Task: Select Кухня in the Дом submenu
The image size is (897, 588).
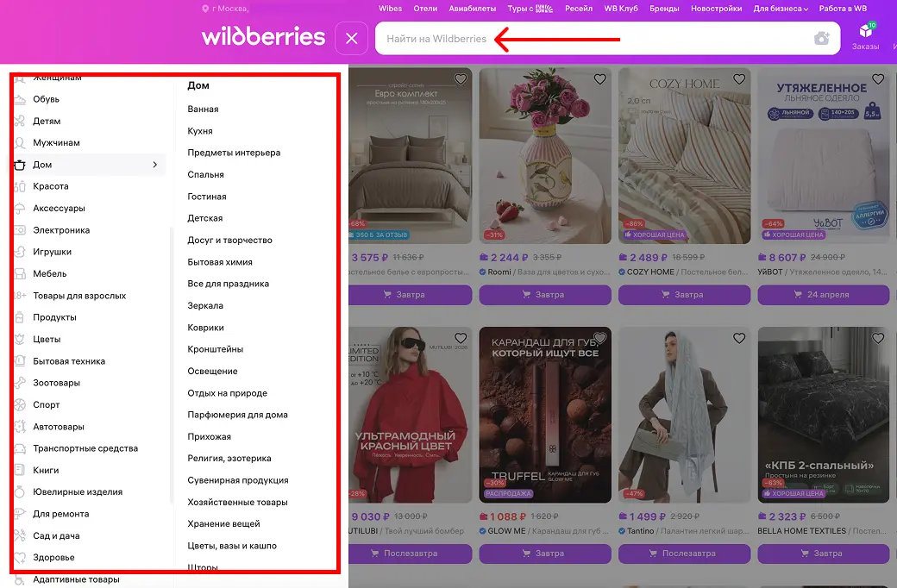Action: pyautogui.click(x=200, y=131)
